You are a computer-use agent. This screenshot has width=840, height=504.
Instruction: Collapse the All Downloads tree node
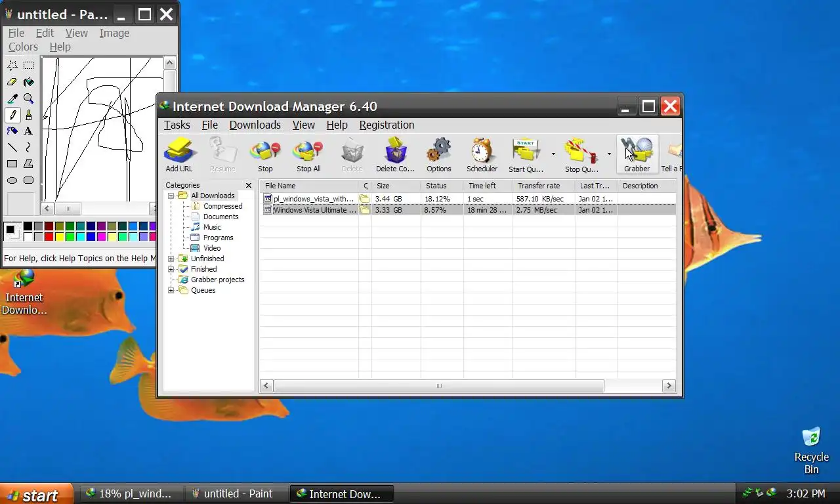point(171,196)
